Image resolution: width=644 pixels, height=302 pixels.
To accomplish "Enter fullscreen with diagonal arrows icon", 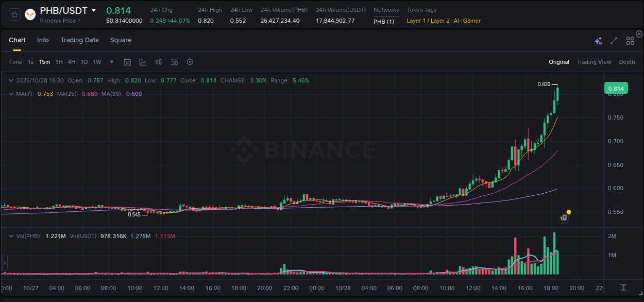I will coord(614,40).
